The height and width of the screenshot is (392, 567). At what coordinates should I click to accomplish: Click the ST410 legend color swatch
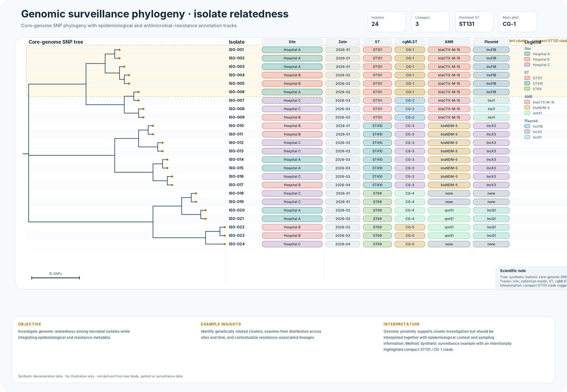527,84
